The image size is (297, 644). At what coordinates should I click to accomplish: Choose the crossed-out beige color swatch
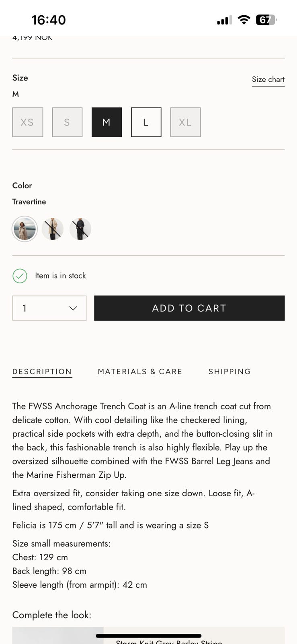coord(53,229)
